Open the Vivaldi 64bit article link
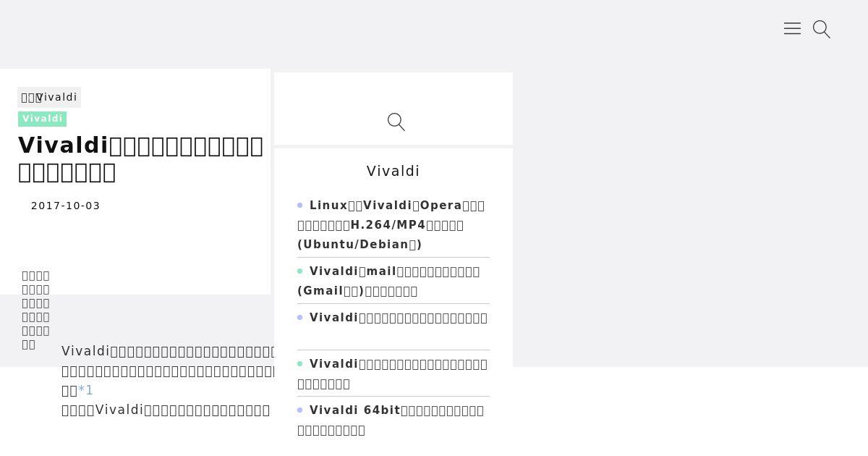The width and height of the screenshot is (868, 456). (x=391, y=420)
